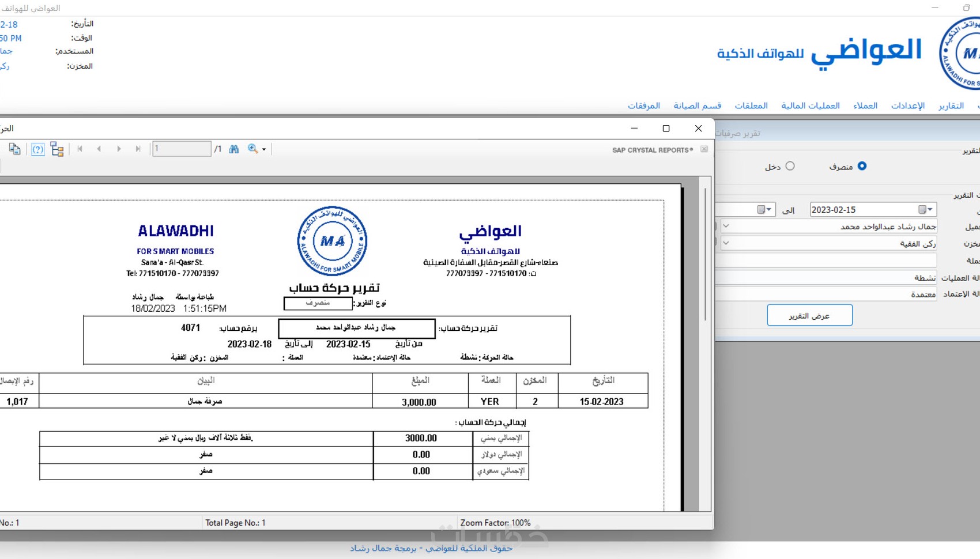The width and height of the screenshot is (980, 559).
Task: Click the date cell 15-02-2023
Action: pyautogui.click(x=602, y=402)
